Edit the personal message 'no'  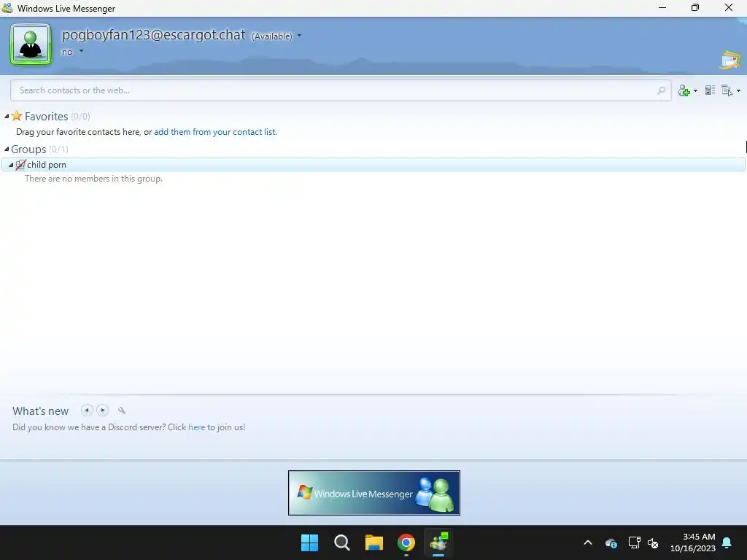67,52
